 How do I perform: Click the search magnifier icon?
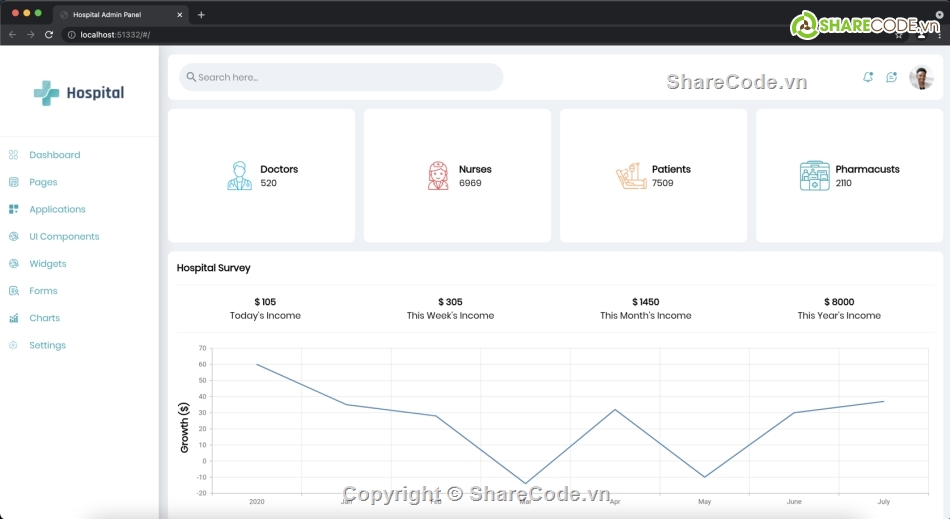point(191,77)
